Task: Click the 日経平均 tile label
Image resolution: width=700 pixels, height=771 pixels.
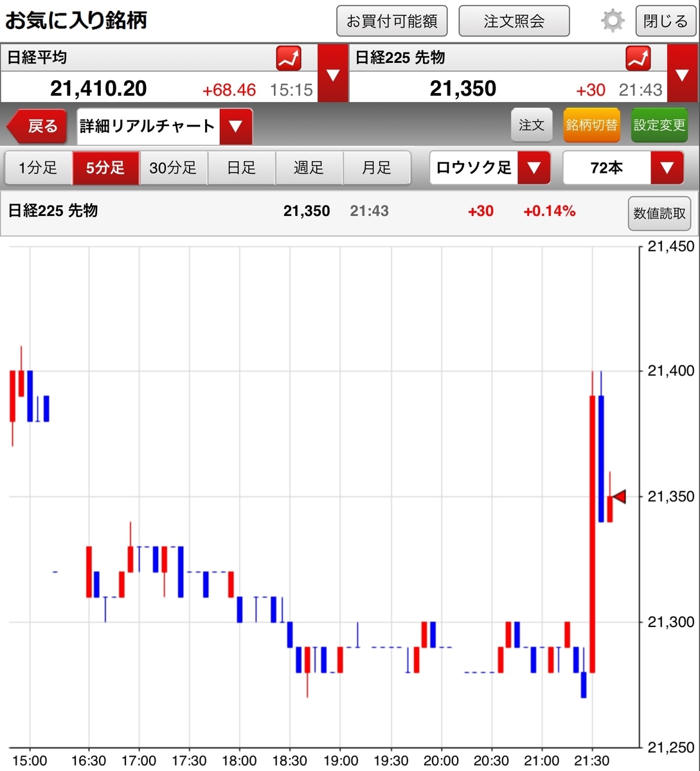Action: [x=37, y=58]
